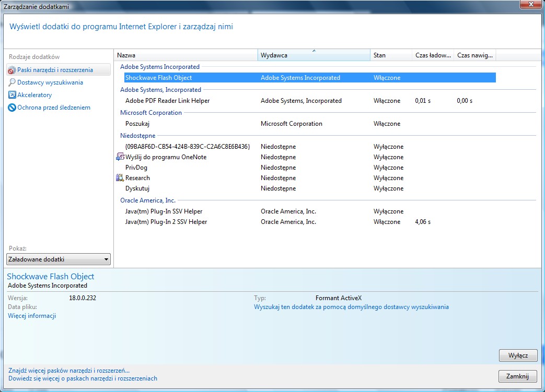Open the Załadowane dodatki dropdown
The height and width of the screenshot is (392, 545).
click(x=59, y=259)
